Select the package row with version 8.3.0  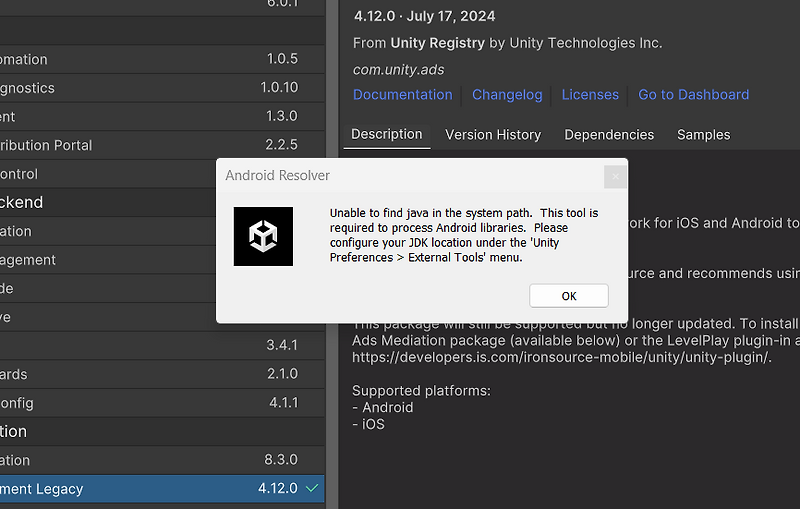coord(162,460)
